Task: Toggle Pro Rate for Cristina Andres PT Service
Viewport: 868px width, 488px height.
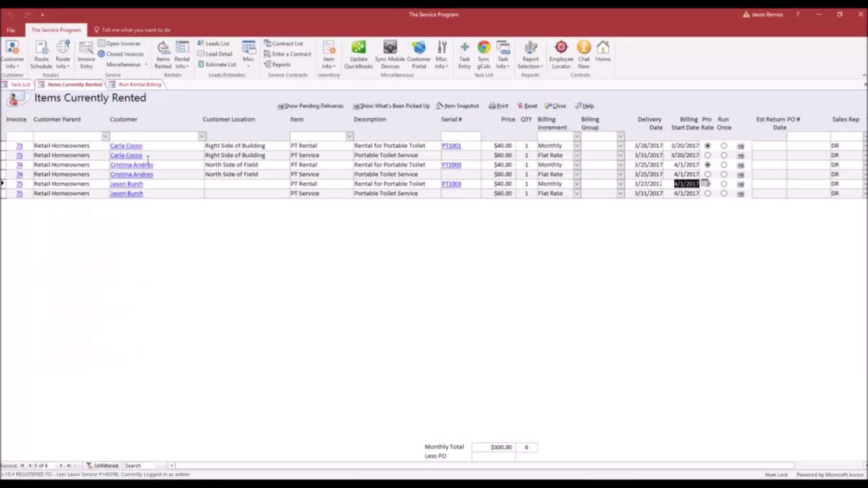Action: click(x=707, y=174)
